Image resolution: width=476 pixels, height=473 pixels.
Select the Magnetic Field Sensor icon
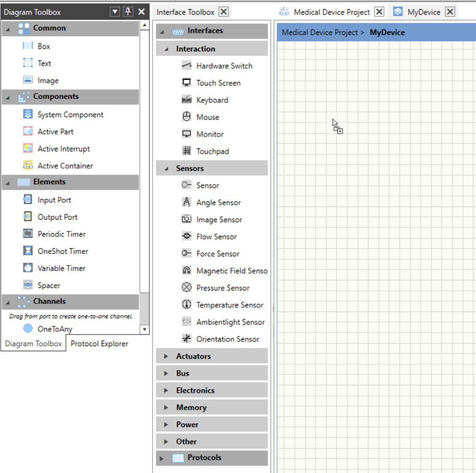click(186, 270)
